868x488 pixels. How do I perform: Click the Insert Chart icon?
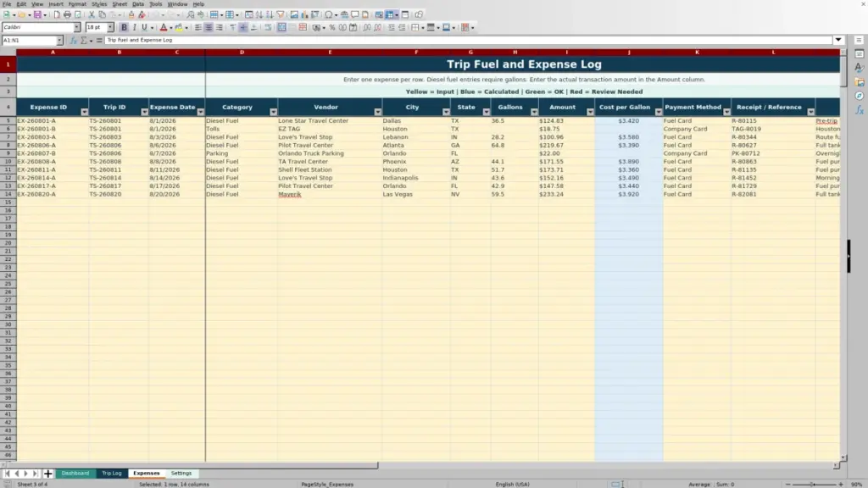tap(304, 15)
